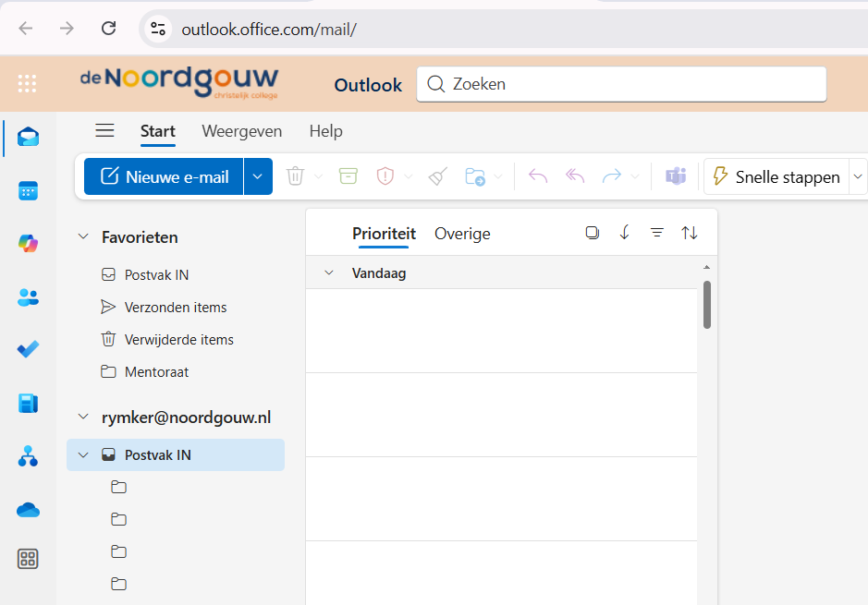Toggle the select-all messages checkbox icon
Viewport: 868px width, 605px height.
(x=593, y=234)
